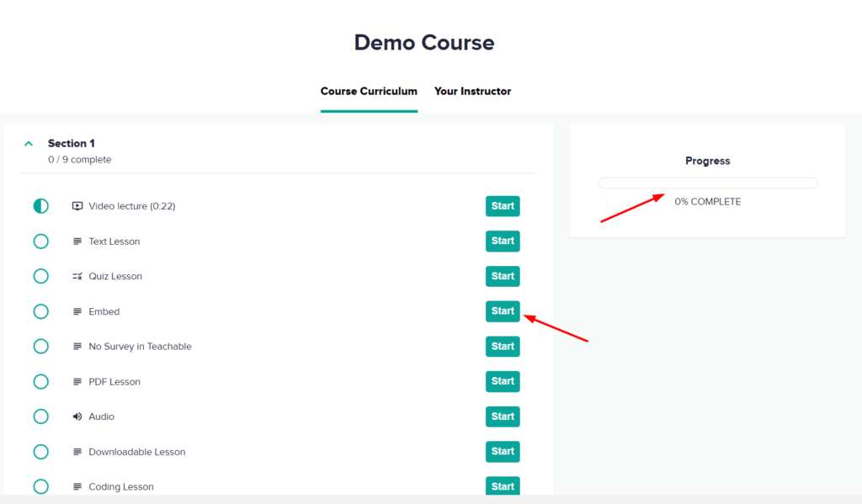Click the Text Lesson lines icon
862x504 pixels.
coord(76,241)
